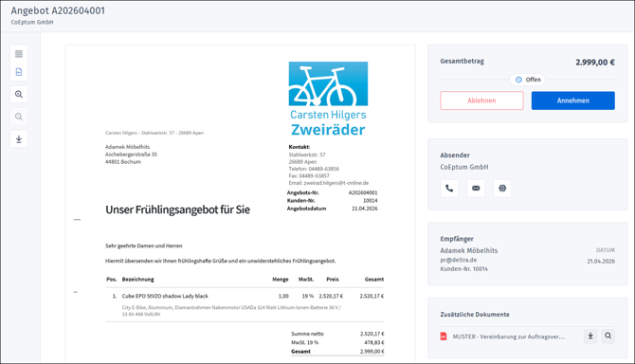This screenshot has width=635, height=364.
Task: Click the Kontakt: label in document
Action: (x=299, y=147)
